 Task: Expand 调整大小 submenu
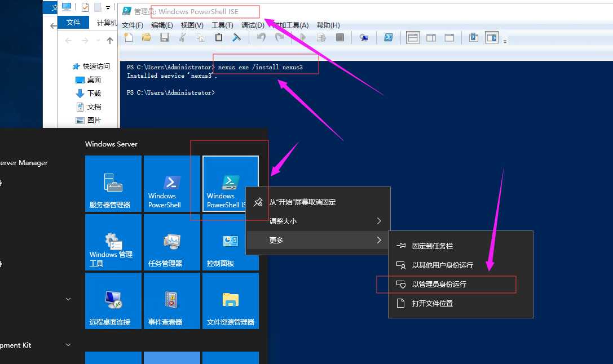point(318,221)
